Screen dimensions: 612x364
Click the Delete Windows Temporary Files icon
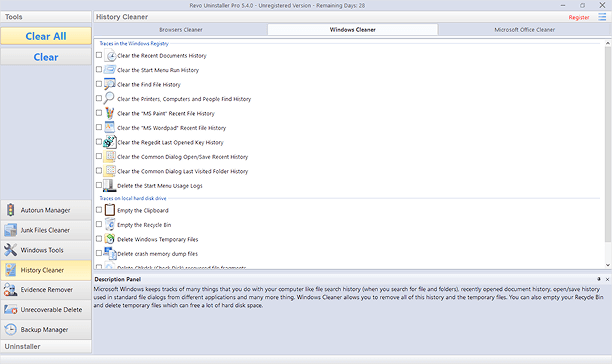[110, 239]
